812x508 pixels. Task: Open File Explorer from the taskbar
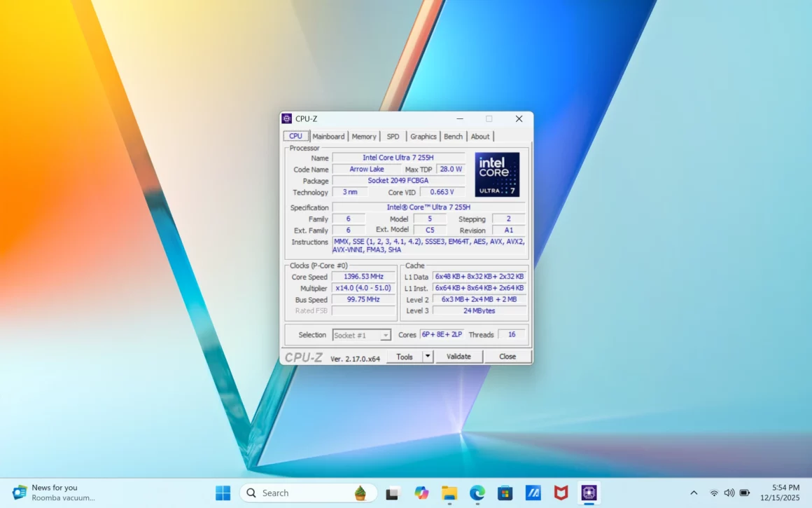tap(449, 493)
